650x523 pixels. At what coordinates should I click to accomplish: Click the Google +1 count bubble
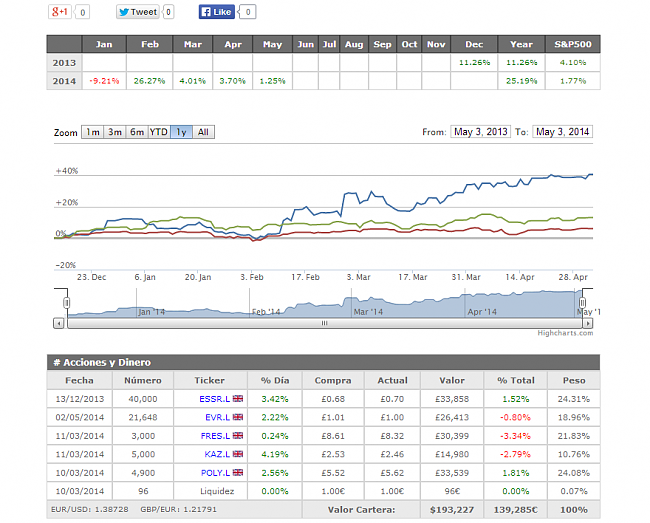(x=82, y=12)
